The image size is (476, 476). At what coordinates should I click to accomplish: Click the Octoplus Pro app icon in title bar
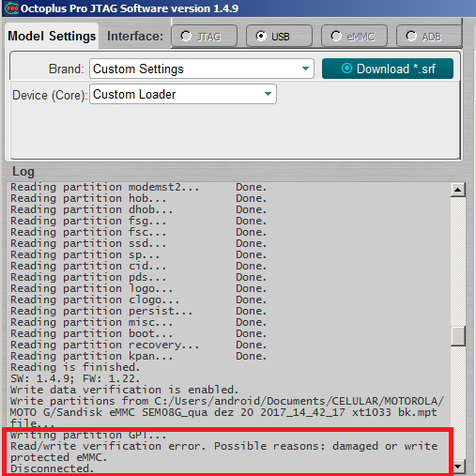click(x=11, y=8)
